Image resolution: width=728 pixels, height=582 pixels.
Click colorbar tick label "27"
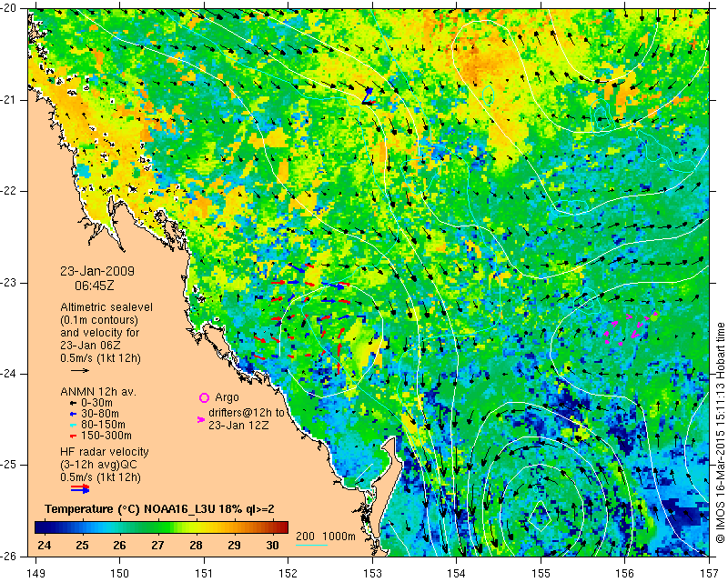(x=157, y=546)
